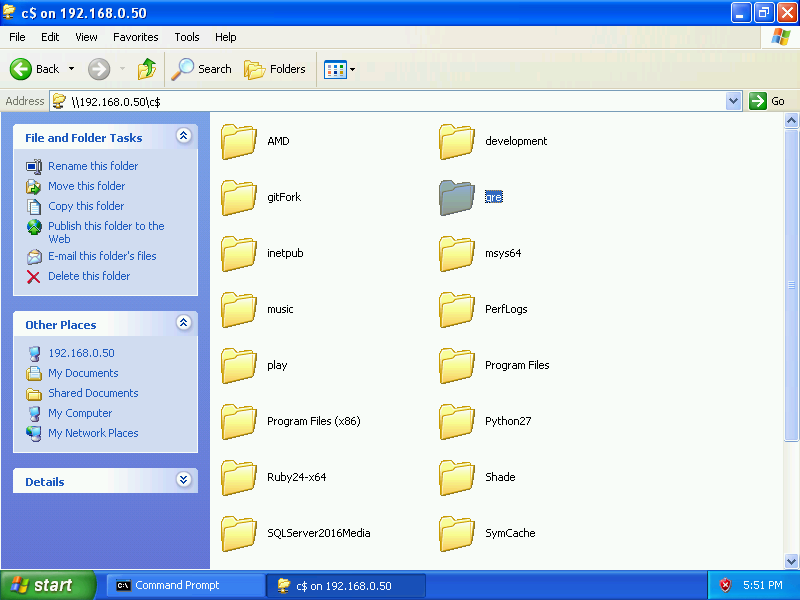Image resolution: width=800 pixels, height=600 pixels.
Task: Open My Computer link
Action: 80,413
